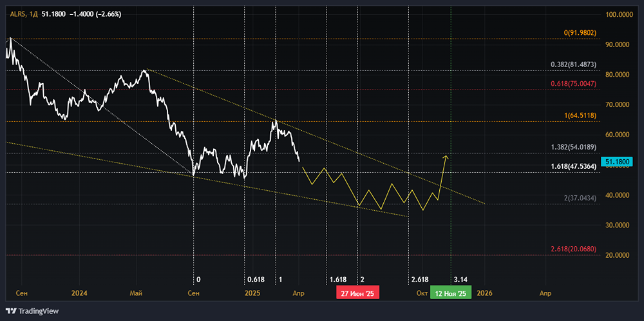The height and width of the screenshot is (321, 644).
Task: Select the red 27 Июн '25 date marker
Action: pos(357,293)
